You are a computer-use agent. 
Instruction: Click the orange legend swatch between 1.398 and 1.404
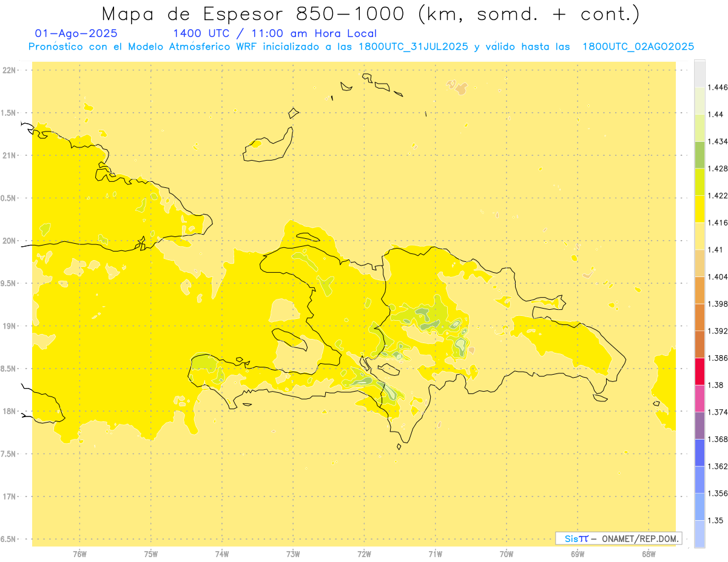tap(699, 290)
